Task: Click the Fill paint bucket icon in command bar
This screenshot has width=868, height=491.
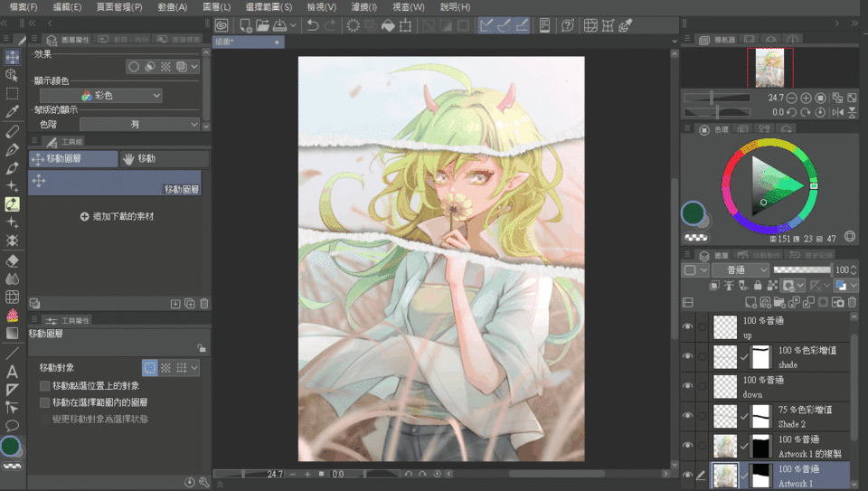Action: coord(388,25)
